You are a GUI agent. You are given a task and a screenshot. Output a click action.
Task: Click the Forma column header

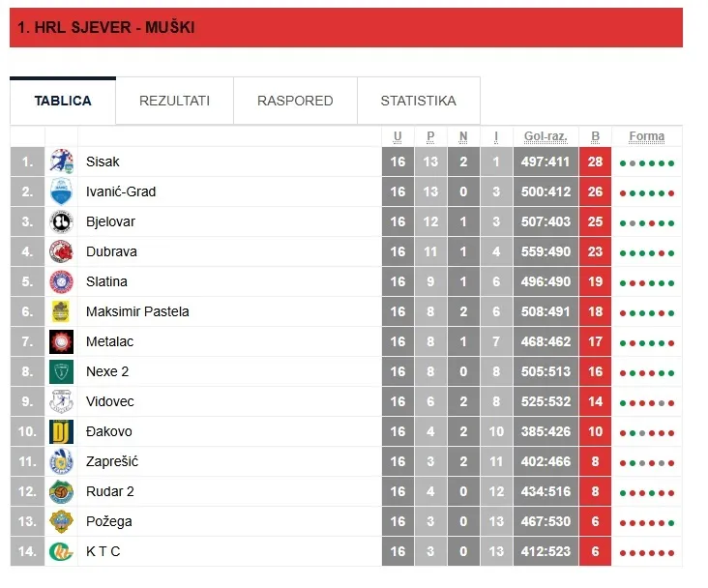point(646,136)
